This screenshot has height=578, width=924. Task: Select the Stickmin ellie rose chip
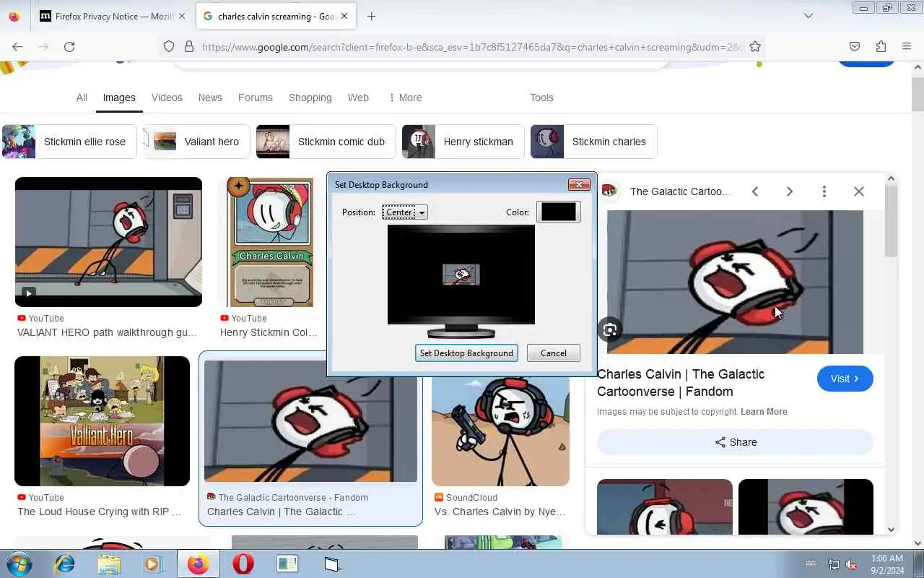point(69,142)
